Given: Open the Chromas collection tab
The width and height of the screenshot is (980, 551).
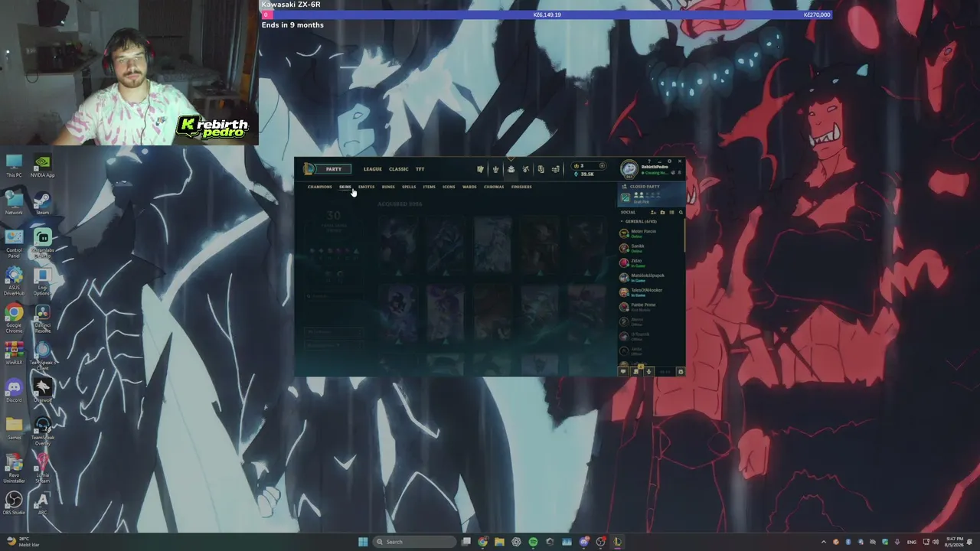Looking at the screenshot, I should click(494, 187).
